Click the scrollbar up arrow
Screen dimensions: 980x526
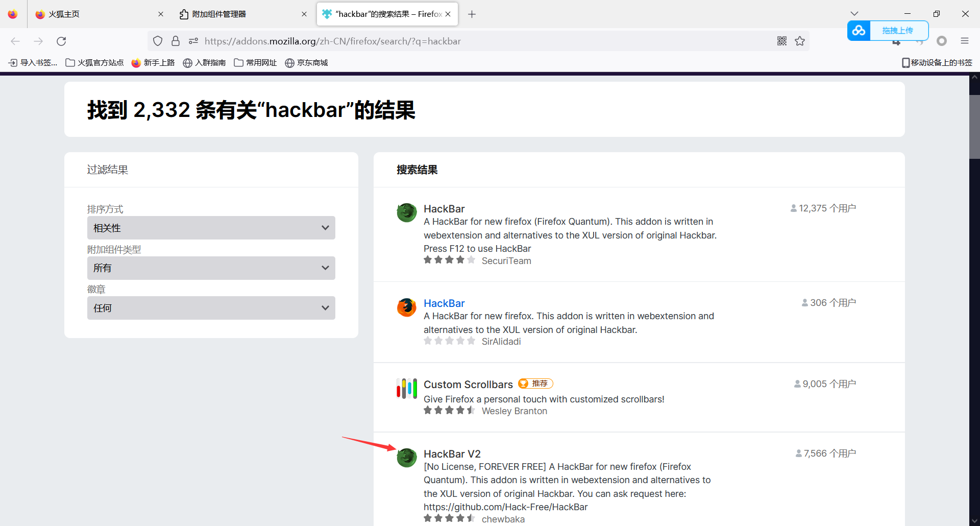tap(974, 78)
